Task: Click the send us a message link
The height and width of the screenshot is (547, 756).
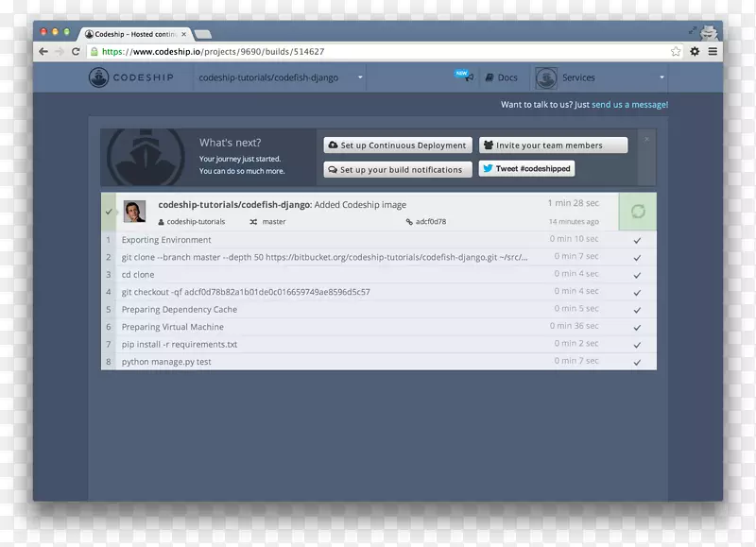Action: click(x=629, y=105)
